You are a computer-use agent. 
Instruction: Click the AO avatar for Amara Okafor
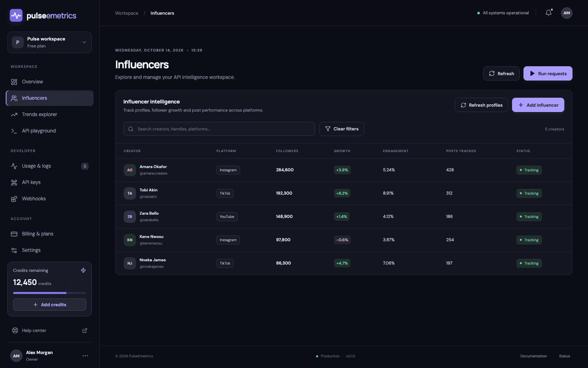pyautogui.click(x=130, y=170)
